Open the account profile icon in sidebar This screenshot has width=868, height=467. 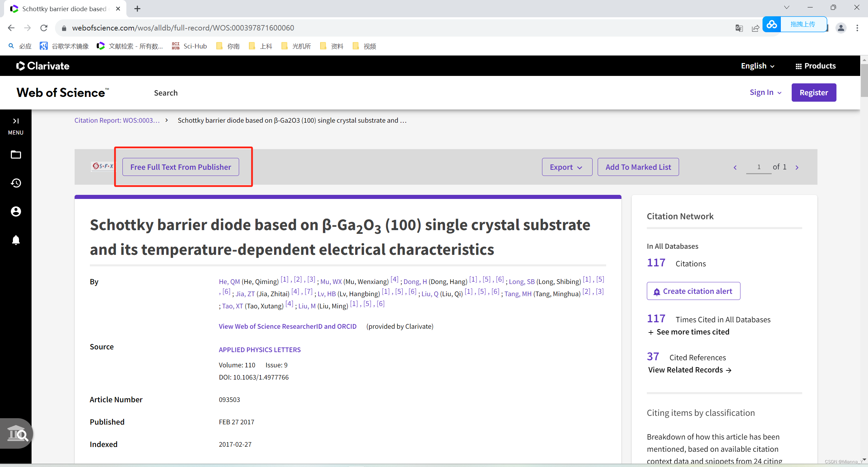[x=16, y=211]
